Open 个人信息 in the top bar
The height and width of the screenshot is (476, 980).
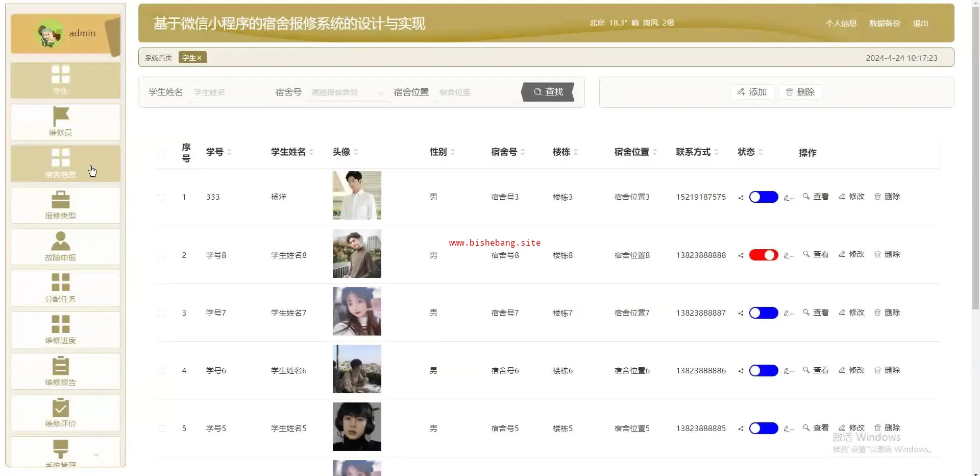click(841, 23)
